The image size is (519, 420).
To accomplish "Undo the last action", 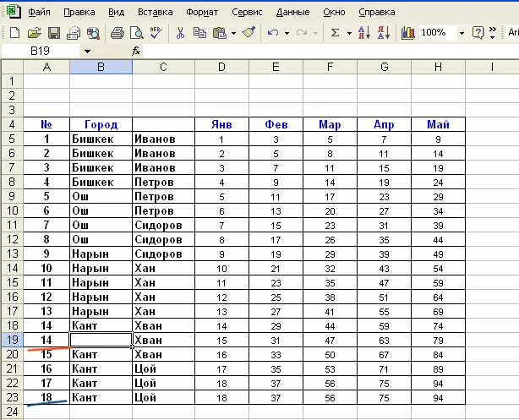I will coord(273,33).
